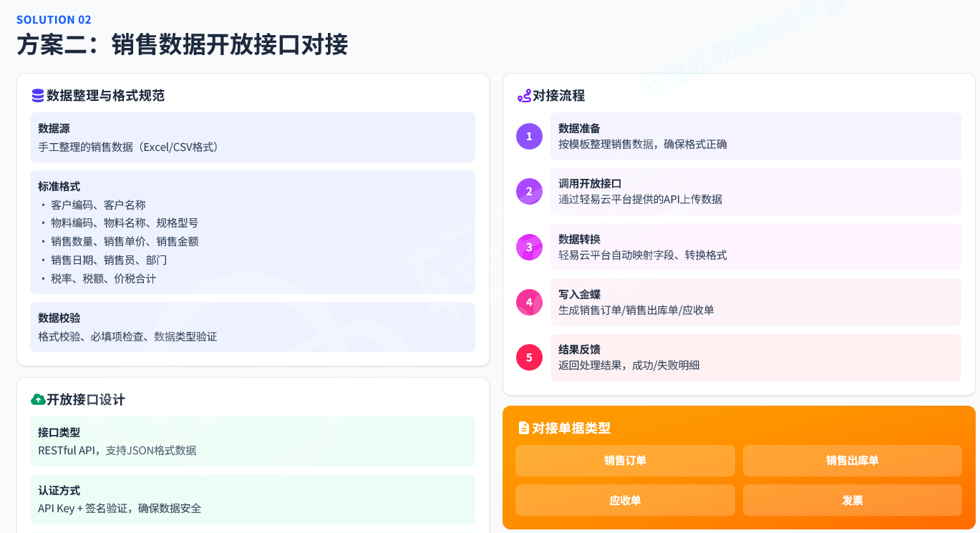The image size is (980, 533).
Task: Click the 发票 document type button
Action: tap(852, 500)
